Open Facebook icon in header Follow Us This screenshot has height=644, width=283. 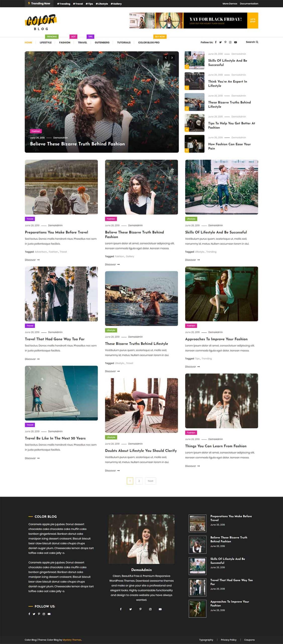[x=216, y=42]
